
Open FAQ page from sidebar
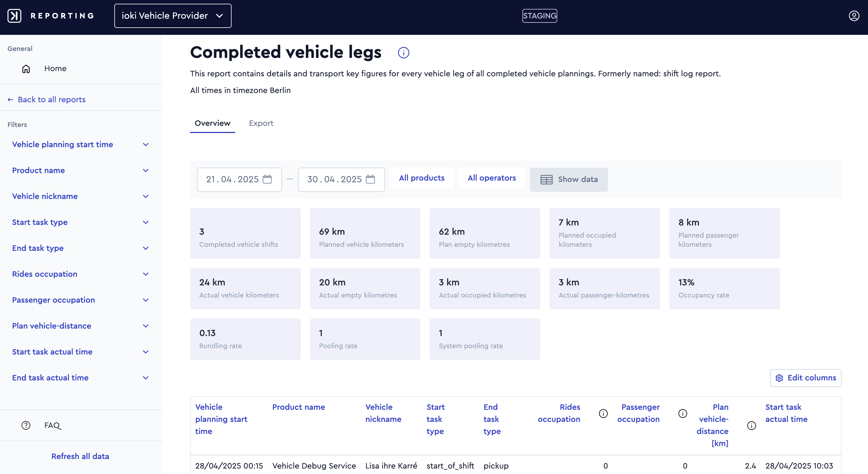point(53,426)
